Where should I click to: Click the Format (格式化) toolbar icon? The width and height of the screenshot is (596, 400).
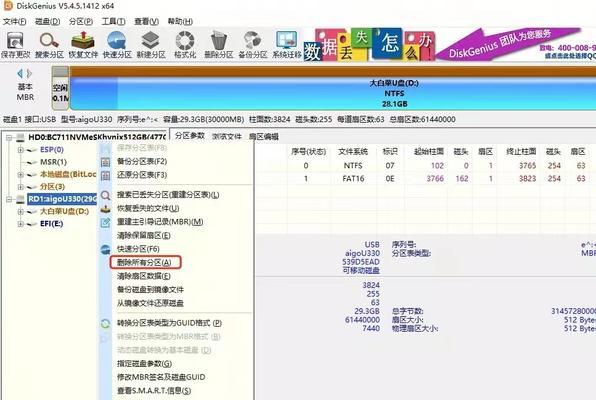pos(185,45)
